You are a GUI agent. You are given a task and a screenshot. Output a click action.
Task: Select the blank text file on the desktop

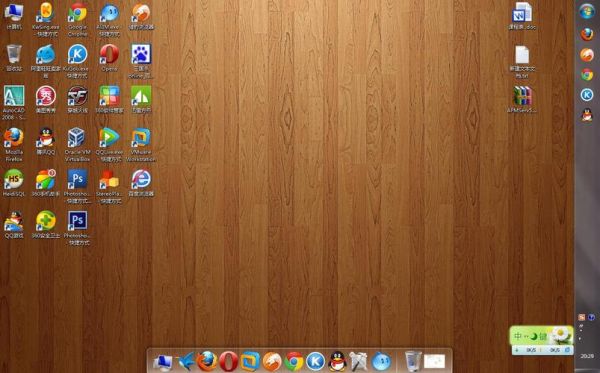[522, 61]
